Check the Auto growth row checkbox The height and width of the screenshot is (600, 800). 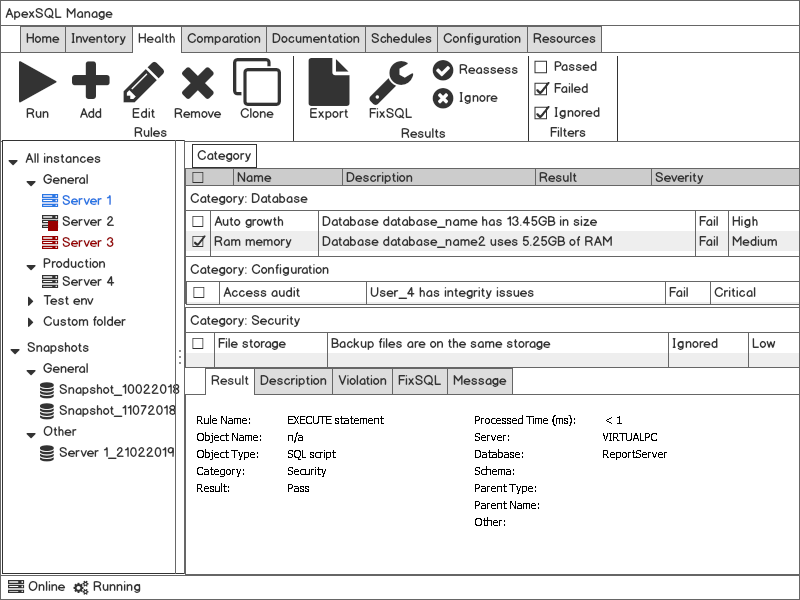[198, 221]
